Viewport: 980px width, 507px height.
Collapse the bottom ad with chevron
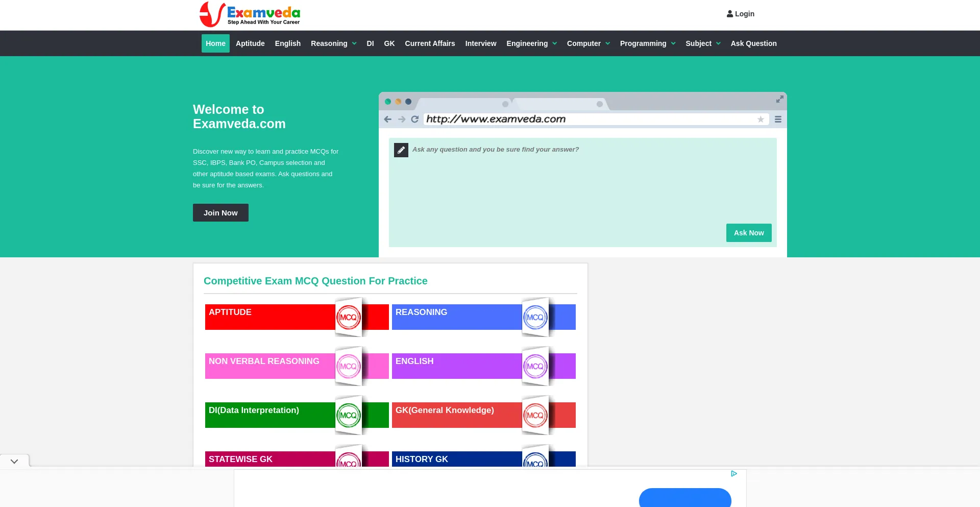(x=14, y=461)
